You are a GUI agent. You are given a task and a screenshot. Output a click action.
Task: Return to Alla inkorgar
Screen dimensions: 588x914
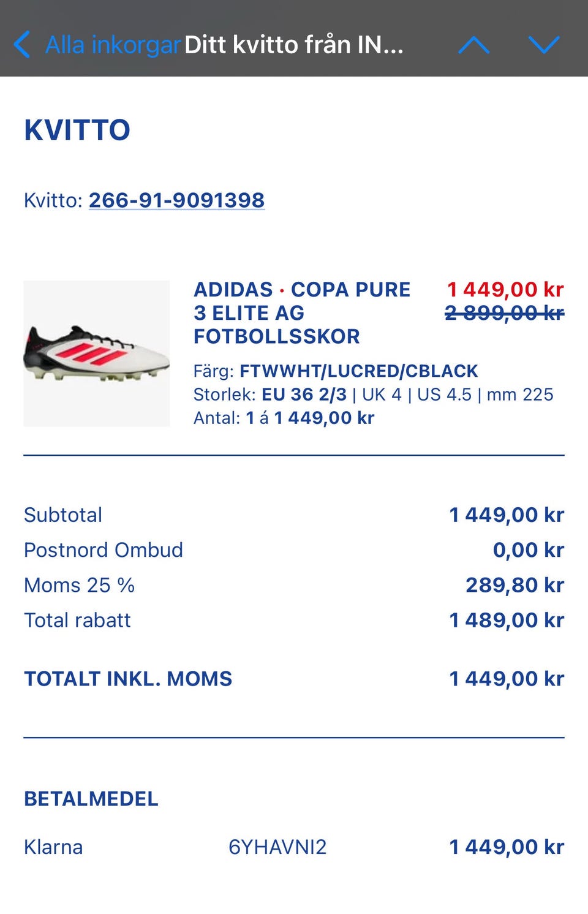click(x=113, y=45)
